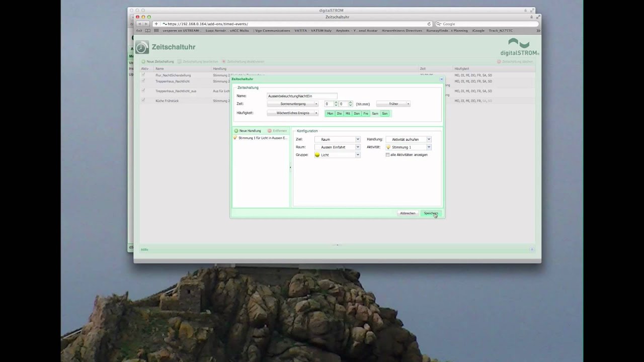The image size is (644, 362).
Task: Click the red minus icon beside Entfernen
Action: click(x=270, y=131)
